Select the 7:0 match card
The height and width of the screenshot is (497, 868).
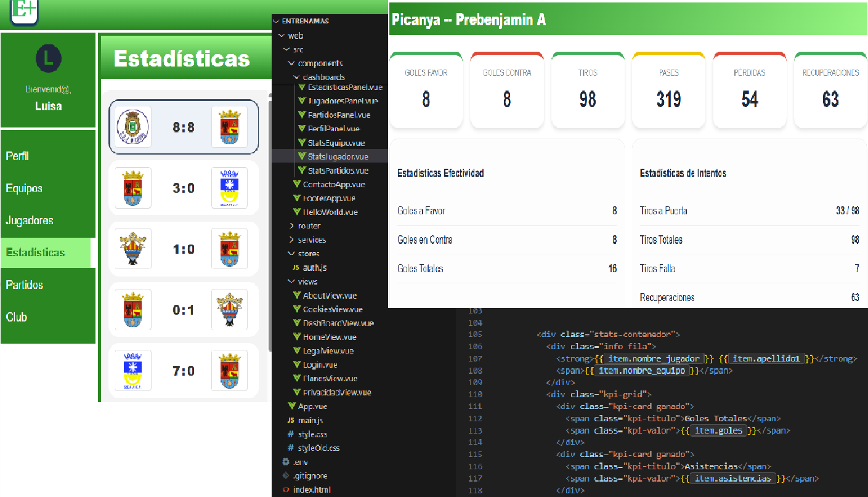[184, 371]
